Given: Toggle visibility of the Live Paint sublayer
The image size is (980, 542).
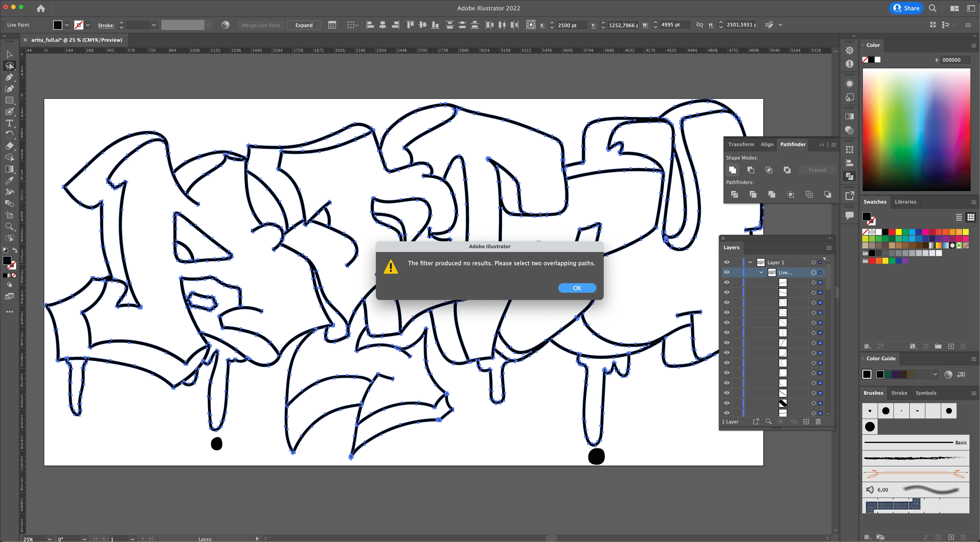Looking at the screenshot, I should tap(727, 272).
